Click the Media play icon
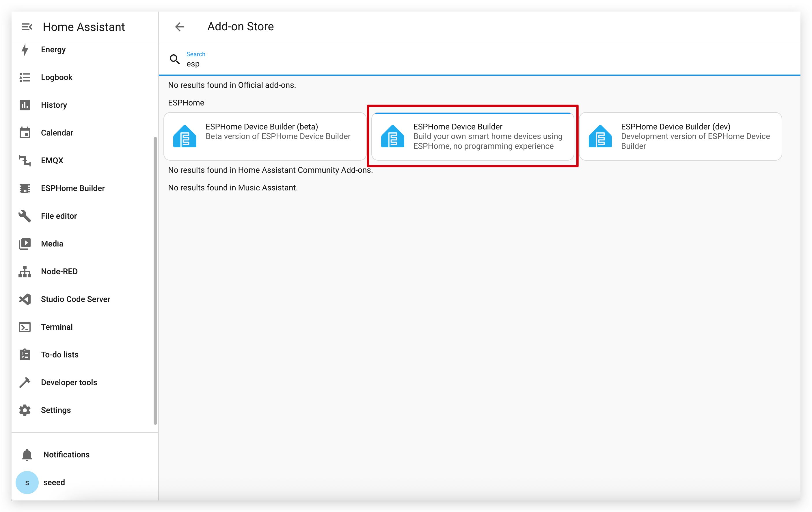Image resolution: width=812 pixels, height=512 pixels. pyautogui.click(x=25, y=244)
